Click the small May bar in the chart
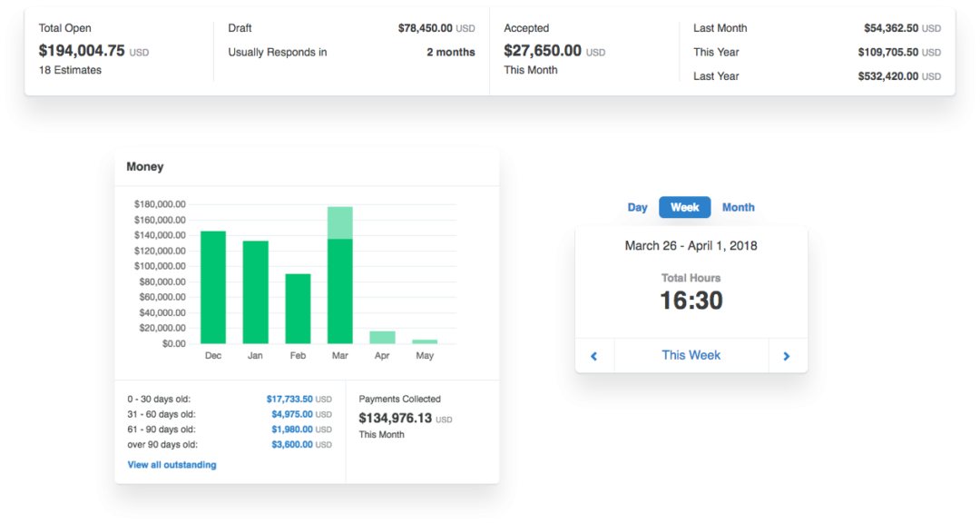 (425, 341)
